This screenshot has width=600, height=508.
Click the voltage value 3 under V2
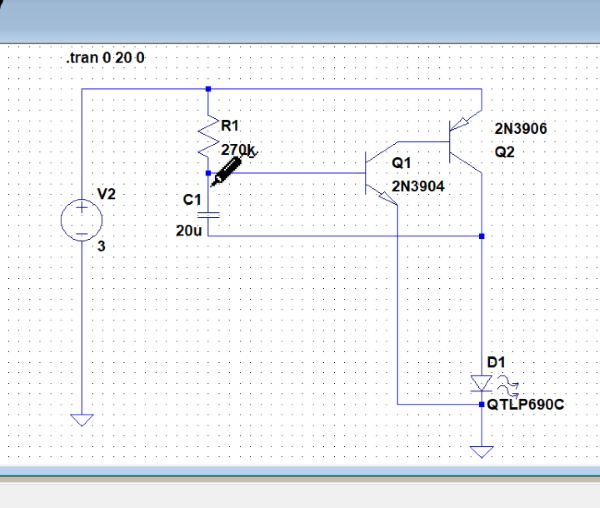coord(101,245)
